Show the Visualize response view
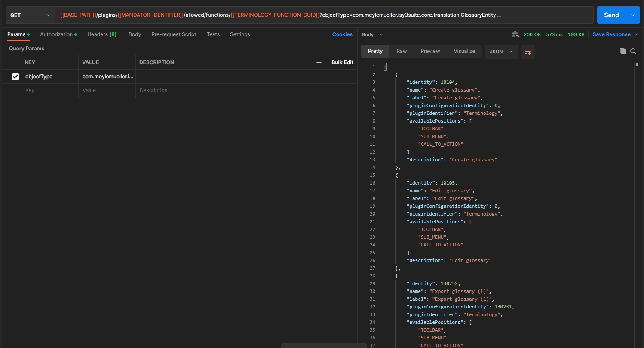Screen dimensions: 644x348 coord(464,51)
